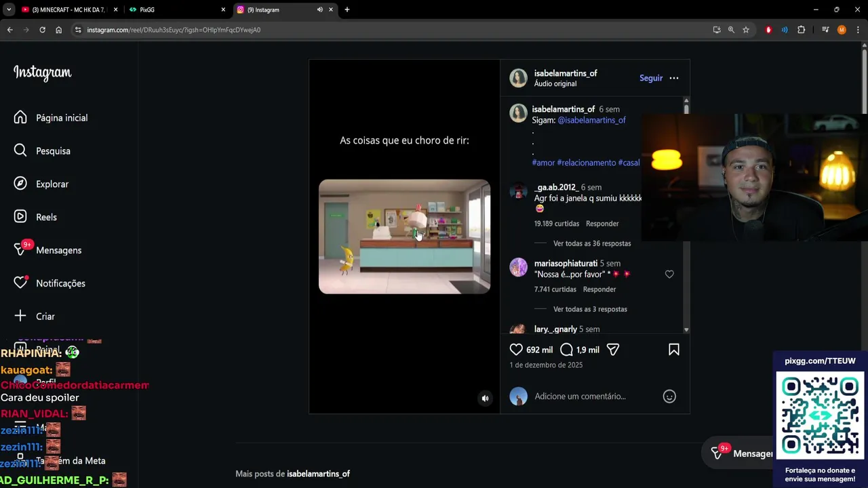The image size is (868, 488).
Task: Open comments via speech bubble icon
Action: click(x=567, y=350)
